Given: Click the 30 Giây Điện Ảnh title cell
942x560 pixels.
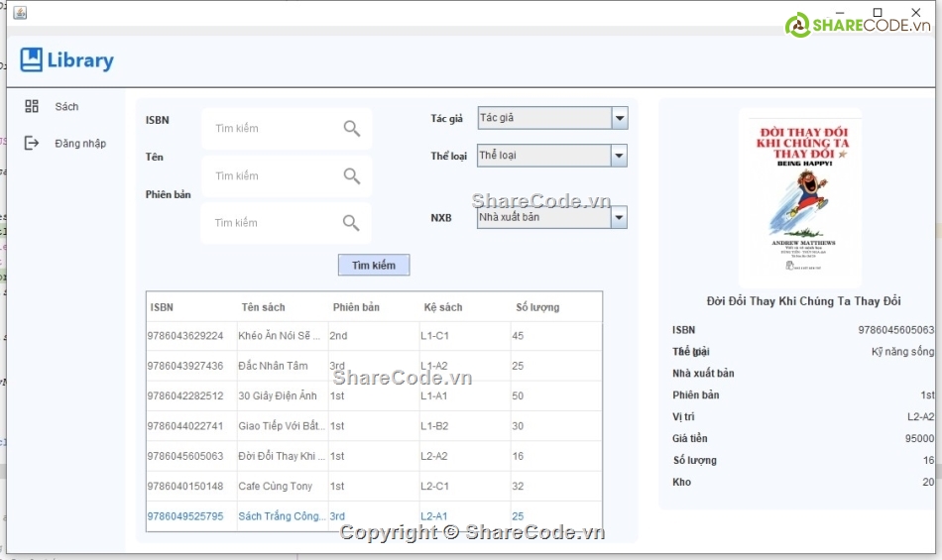Looking at the screenshot, I should (283, 396).
